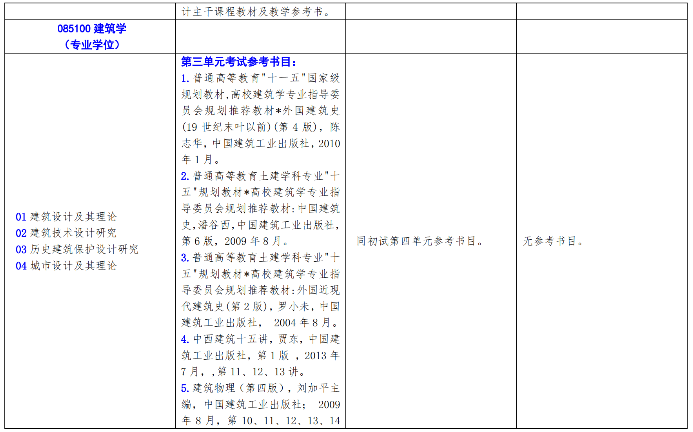This screenshot has height=432, width=693.
Task: Click research direction 03 历史建筑保护设计研究
Action: pos(77,248)
